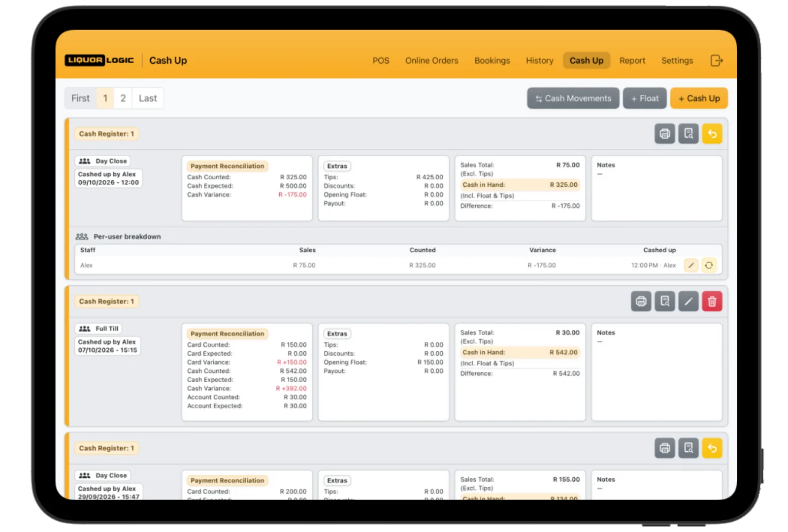Screen dimensions: 788x532
Task: Click the Cash Variance value R -175.00
Action: (x=293, y=195)
